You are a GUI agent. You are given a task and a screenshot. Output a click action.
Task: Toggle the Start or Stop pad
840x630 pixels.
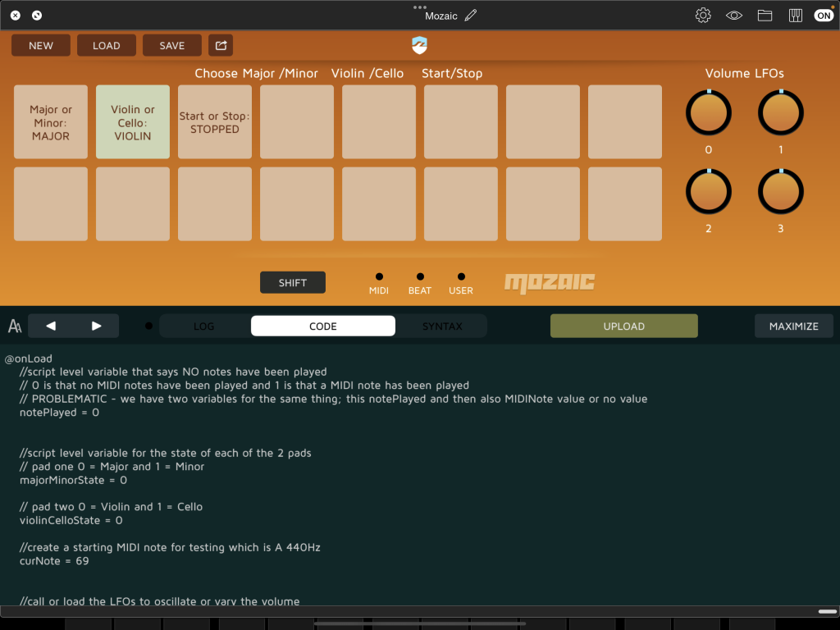215,121
